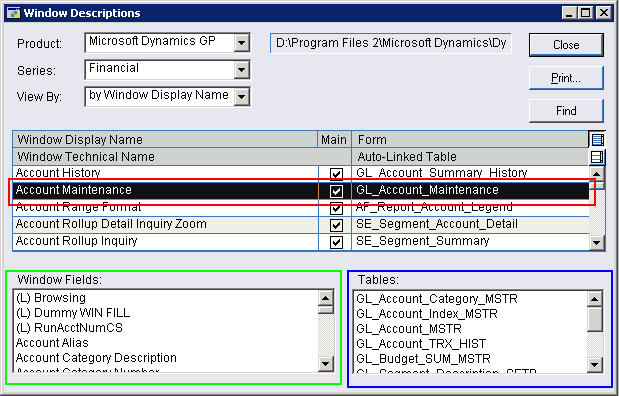The image size is (619, 396).
Task: Click the Window Descriptions title bar icon
Action: pos(14,13)
